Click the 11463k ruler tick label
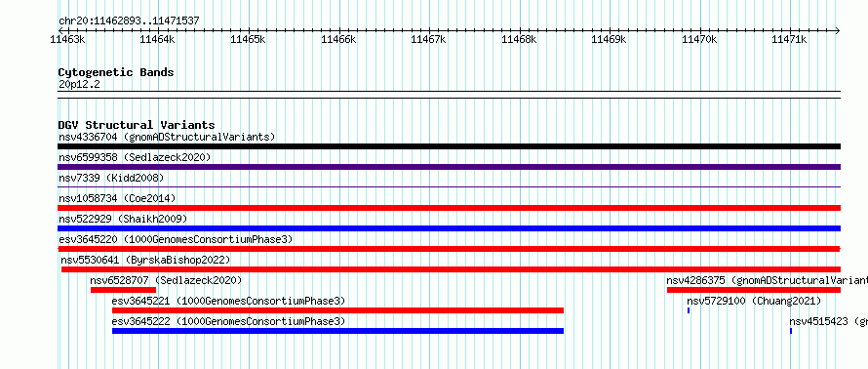 67,39
